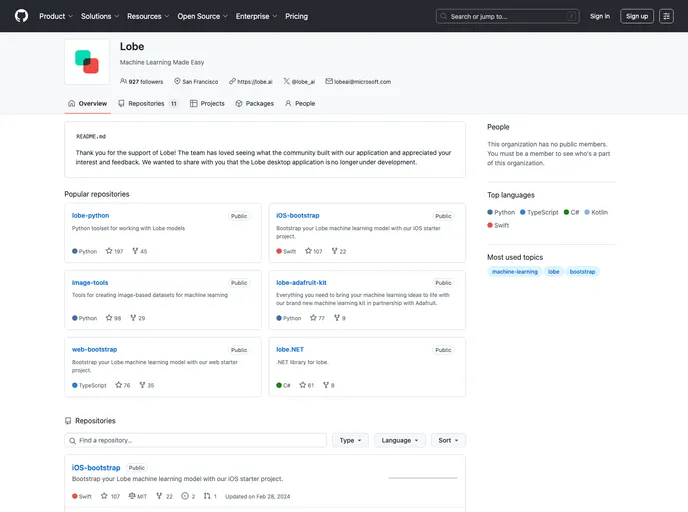Open the GitHub home logo
The image size is (688, 512).
click(x=21, y=16)
